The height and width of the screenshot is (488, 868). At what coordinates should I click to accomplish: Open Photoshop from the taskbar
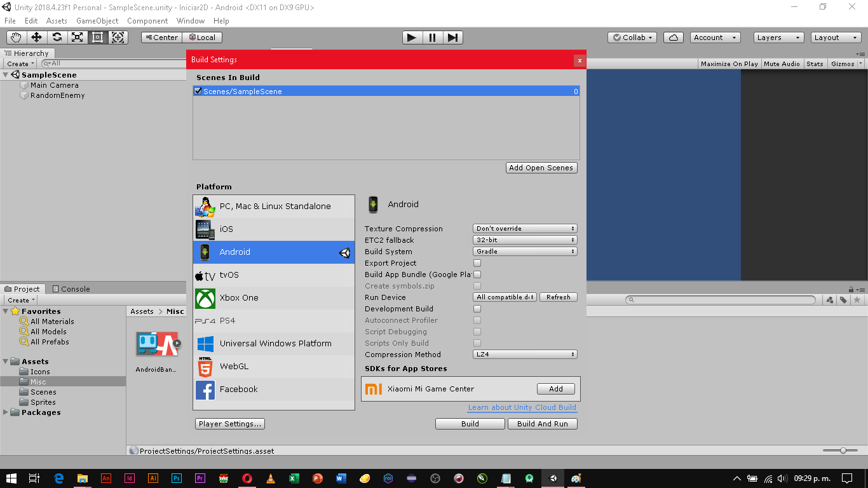176,478
